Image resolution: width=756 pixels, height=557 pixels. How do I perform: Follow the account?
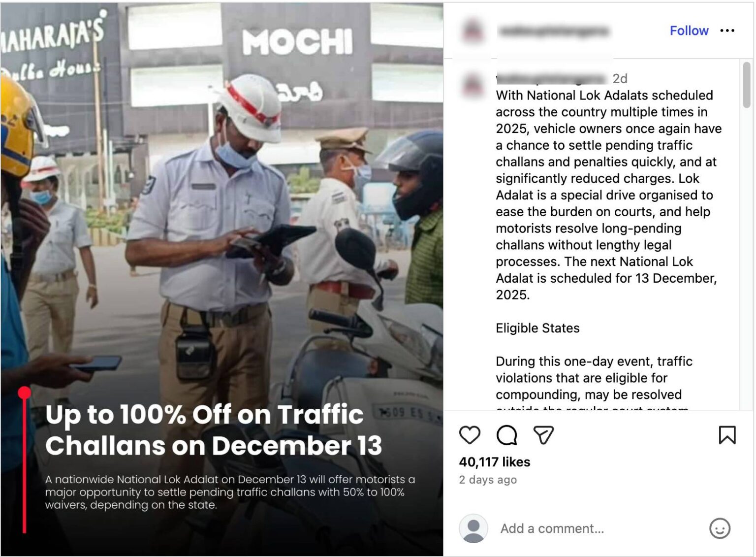coord(689,31)
